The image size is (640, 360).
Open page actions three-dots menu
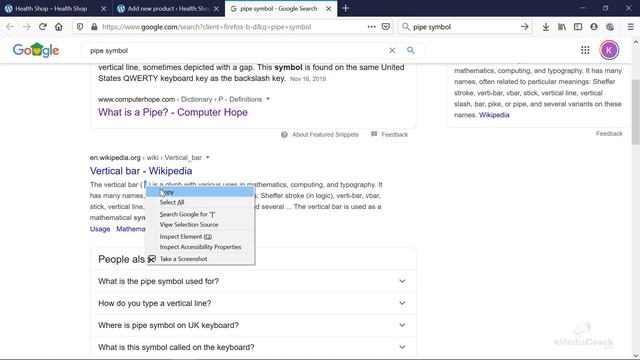click(x=371, y=27)
